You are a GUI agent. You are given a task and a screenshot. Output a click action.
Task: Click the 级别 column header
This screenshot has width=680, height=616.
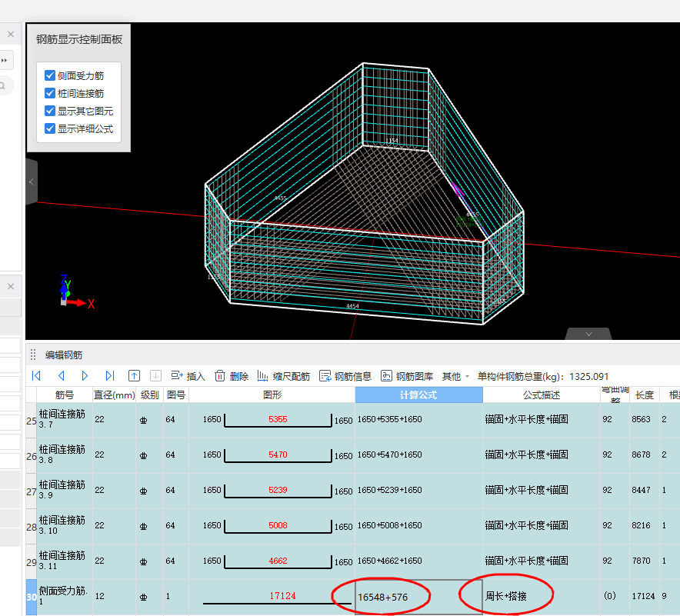click(150, 395)
